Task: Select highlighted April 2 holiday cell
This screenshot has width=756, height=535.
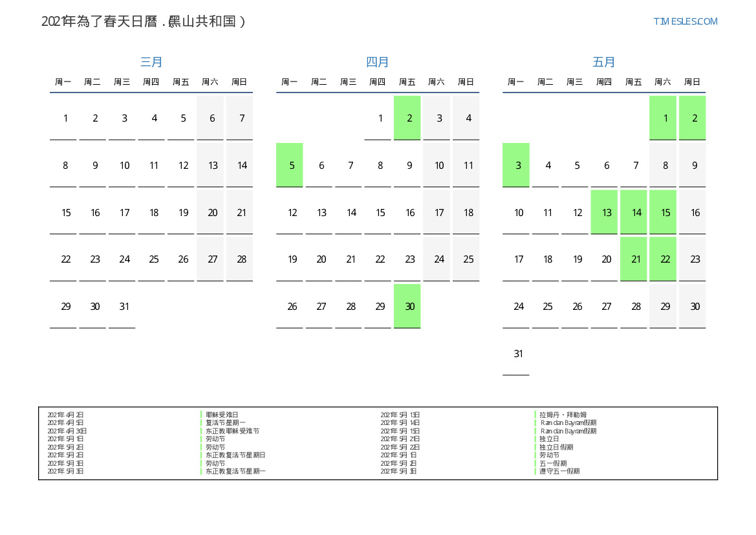Action: pos(407,118)
